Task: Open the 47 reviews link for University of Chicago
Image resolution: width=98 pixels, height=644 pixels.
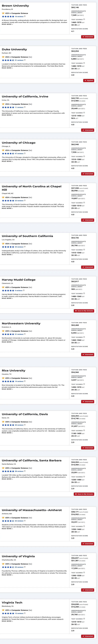Action: (19, 153)
